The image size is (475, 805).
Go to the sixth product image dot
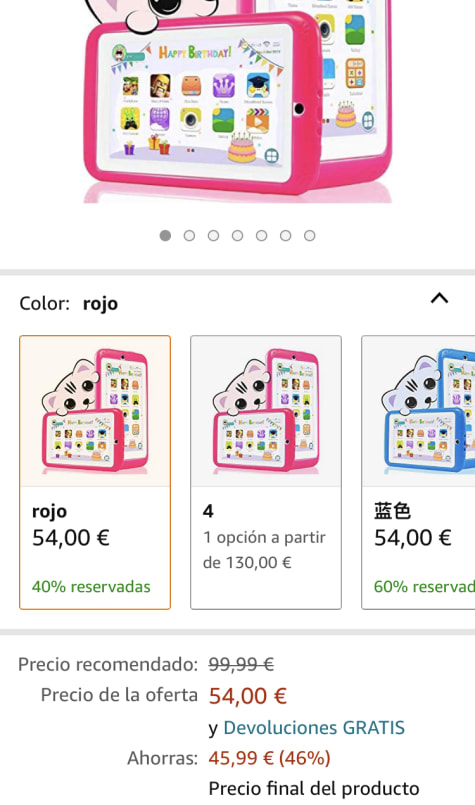click(x=286, y=236)
